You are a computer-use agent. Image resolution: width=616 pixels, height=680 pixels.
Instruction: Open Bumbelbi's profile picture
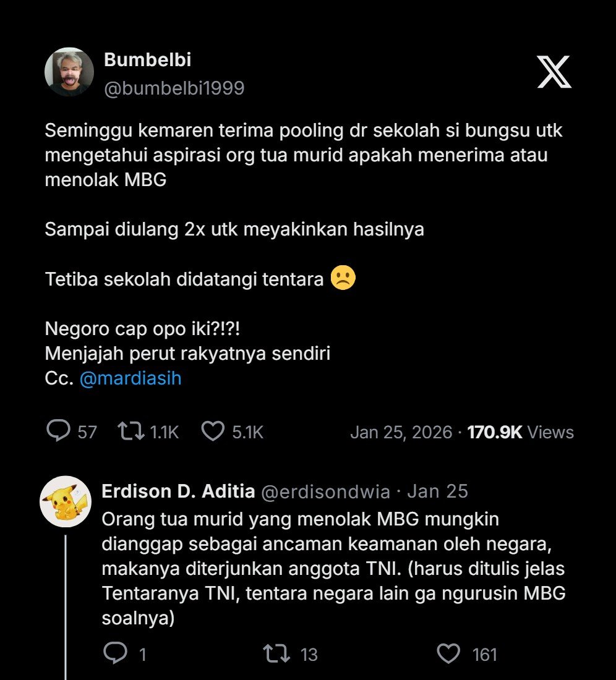[69, 72]
